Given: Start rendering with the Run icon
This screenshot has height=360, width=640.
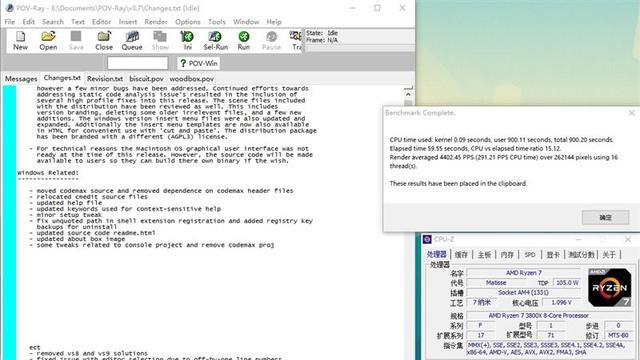Looking at the screenshot, I should click(x=244, y=40).
